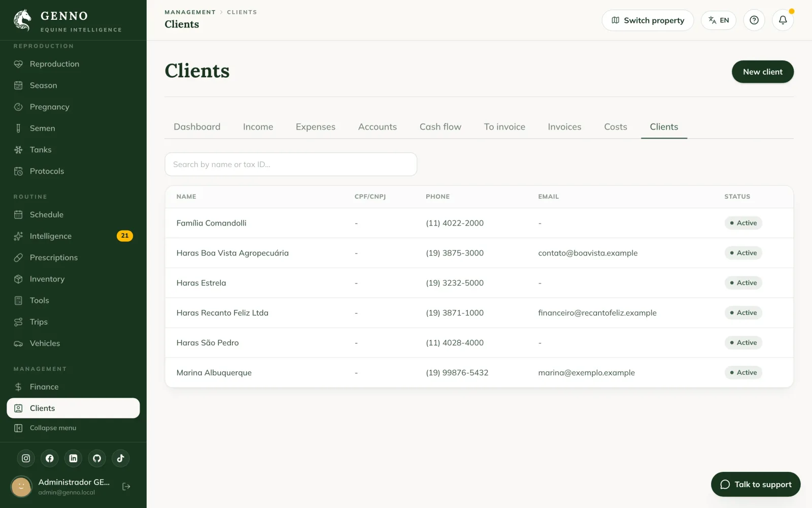Viewport: 812px width, 508px height.
Task: Open the help question-mark icon
Action: pyautogui.click(x=754, y=20)
